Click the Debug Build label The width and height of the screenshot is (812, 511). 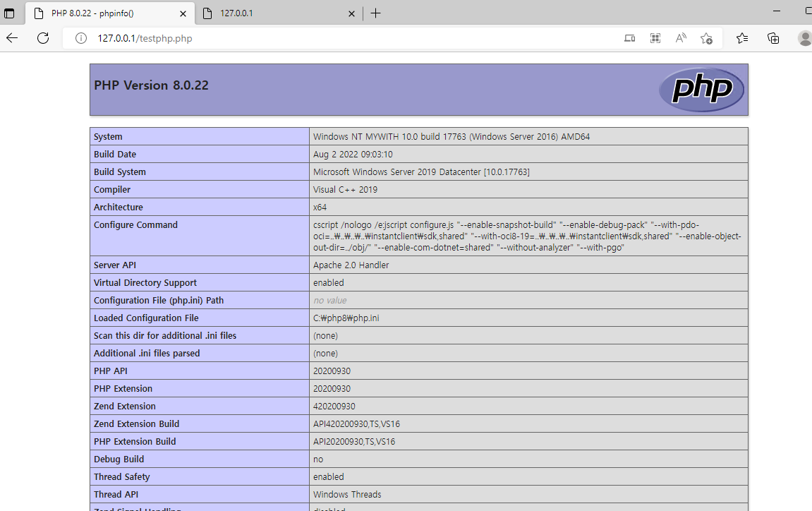click(119, 459)
